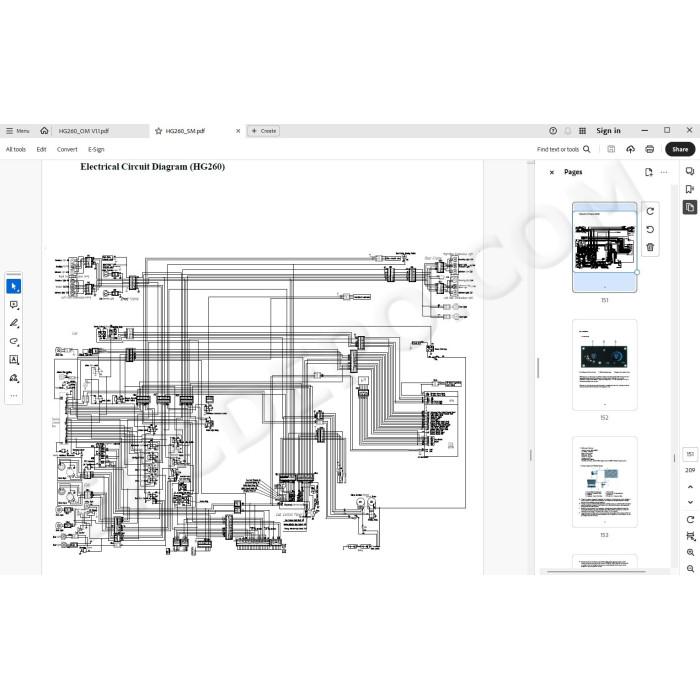Screen dimensions: 700x700
Task: Toggle page thumbnails panel icon
Action: point(690,207)
